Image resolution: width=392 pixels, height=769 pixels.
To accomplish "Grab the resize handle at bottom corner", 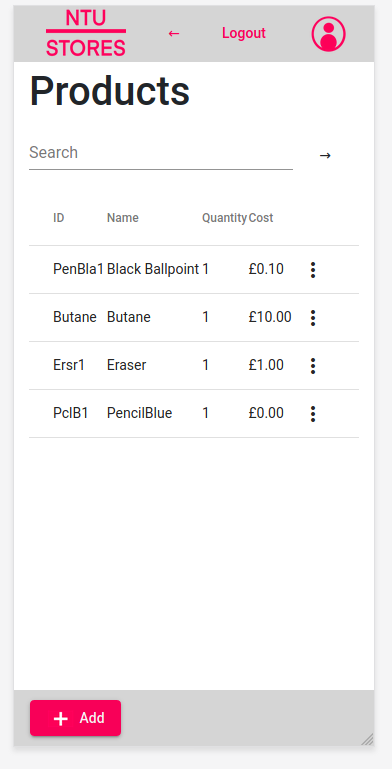I will pos(367,739).
